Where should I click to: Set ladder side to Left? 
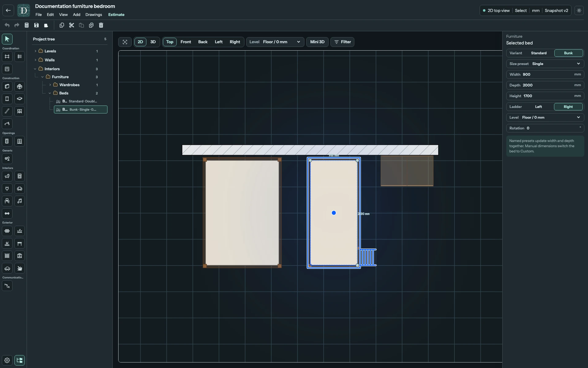click(x=538, y=107)
